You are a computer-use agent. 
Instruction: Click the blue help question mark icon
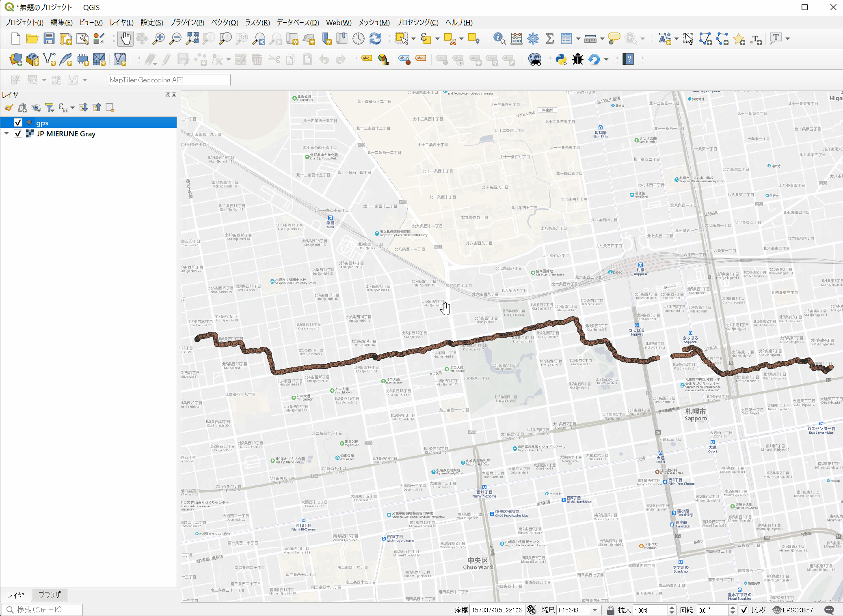(x=628, y=60)
